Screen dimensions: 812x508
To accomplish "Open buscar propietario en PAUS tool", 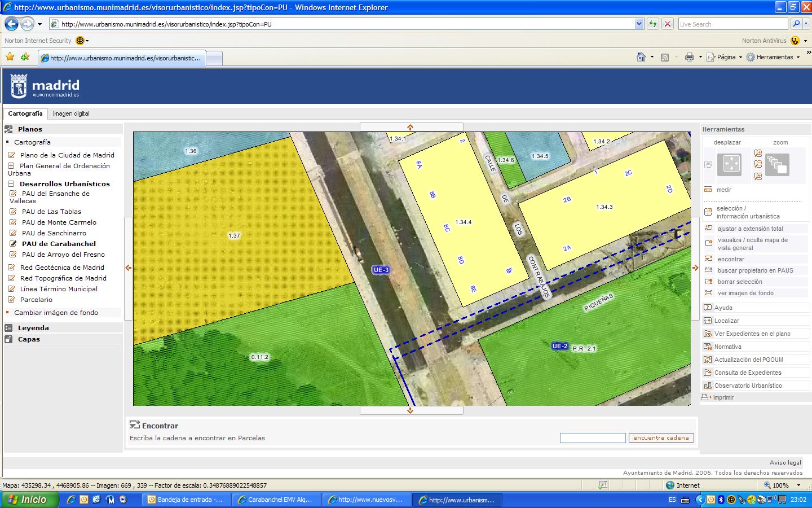I will pyautogui.click(x=709, y=270).
